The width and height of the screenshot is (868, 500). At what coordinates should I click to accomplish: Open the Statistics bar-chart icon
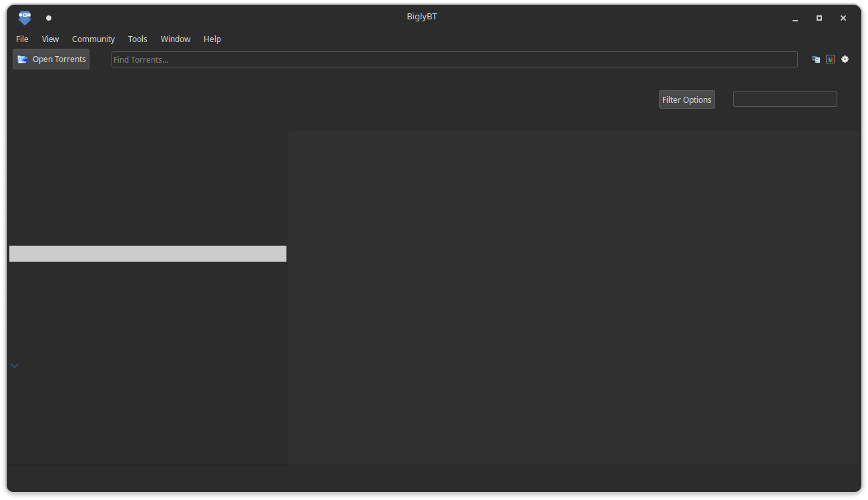tap(830, 59)
